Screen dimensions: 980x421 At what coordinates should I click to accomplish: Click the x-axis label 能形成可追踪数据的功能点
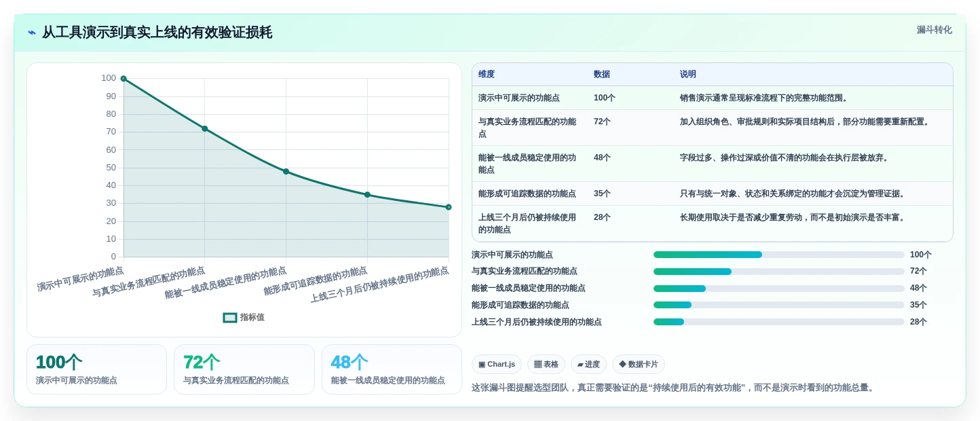point(316,281)
